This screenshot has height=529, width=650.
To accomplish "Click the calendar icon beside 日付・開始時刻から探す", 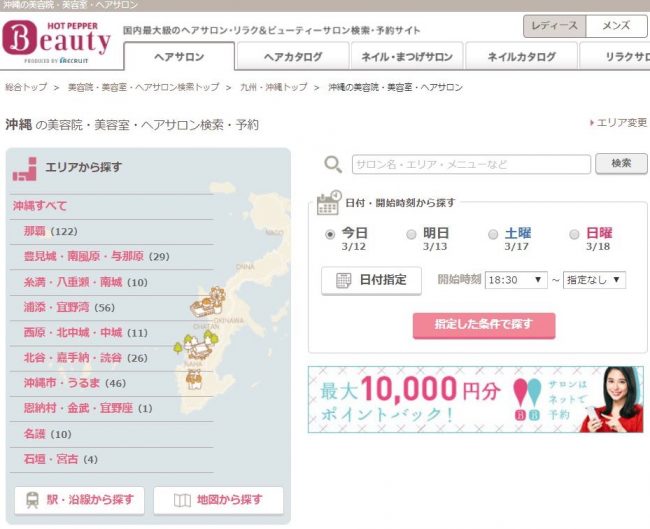I will point(328,203).
